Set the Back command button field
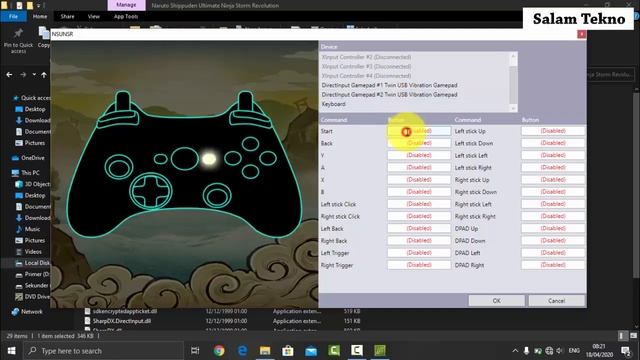 pyautogui.click(x=419, y=143)
